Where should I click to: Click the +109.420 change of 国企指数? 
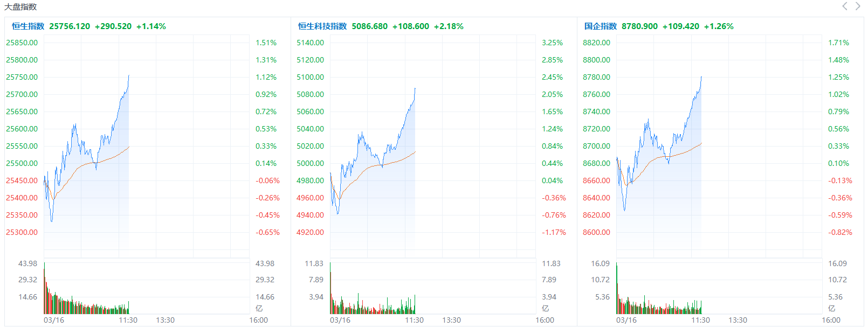pyautogui.click(x=680, y=26)
